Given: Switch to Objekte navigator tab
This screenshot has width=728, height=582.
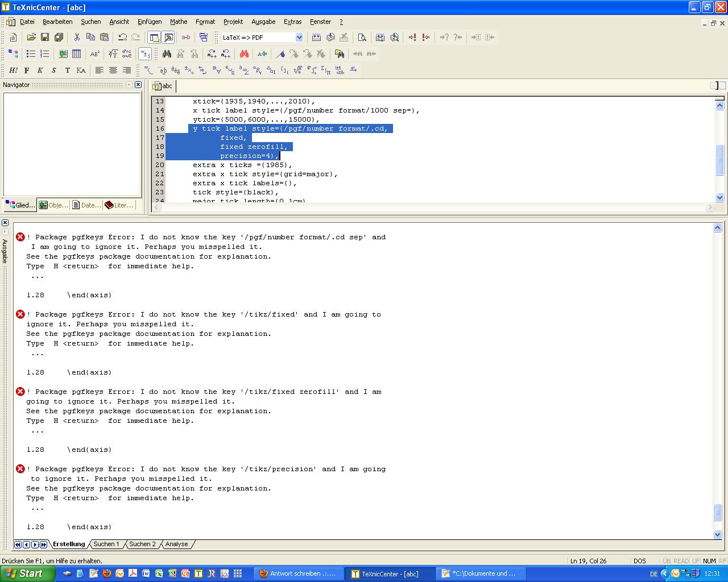Looking at the screenshot, I should [53, 205].
